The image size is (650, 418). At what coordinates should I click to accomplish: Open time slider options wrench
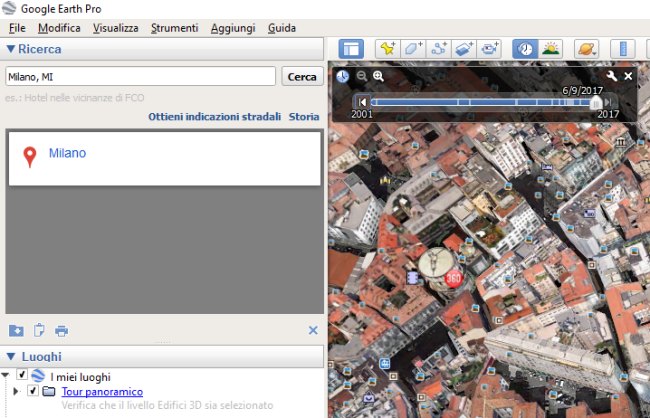(611, 76)
